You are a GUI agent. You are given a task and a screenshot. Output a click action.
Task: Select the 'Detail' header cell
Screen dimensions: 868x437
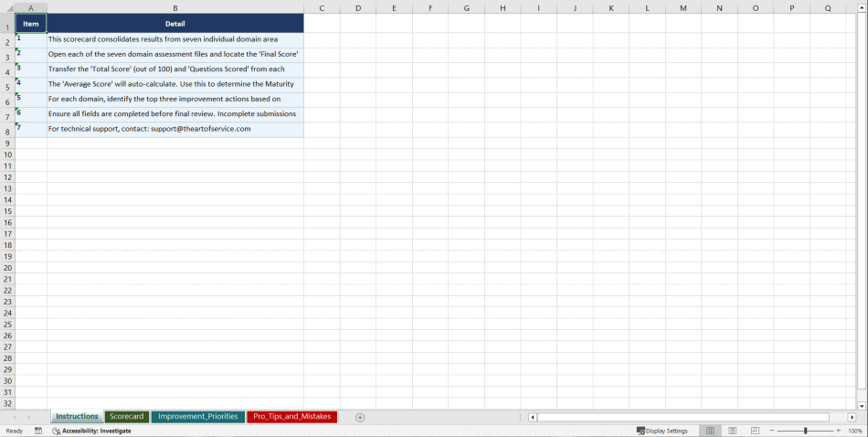tap(175, 24)
